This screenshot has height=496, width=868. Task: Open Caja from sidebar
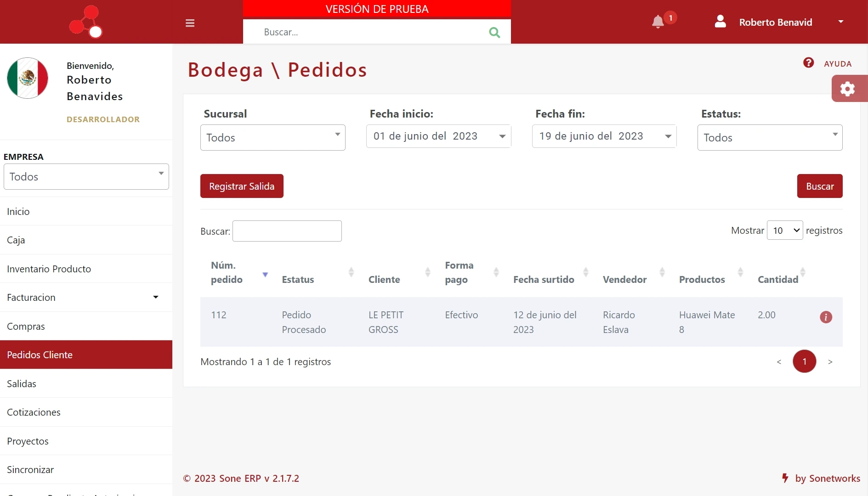(86, 240)
